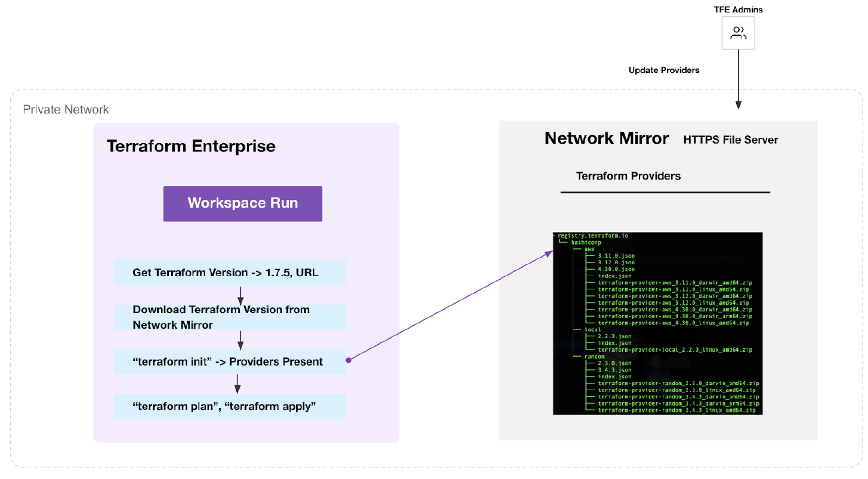Select "Download Terraform Version from Network Mirror" step
Viewport: 868px width, 479px height.
[230, 317]
